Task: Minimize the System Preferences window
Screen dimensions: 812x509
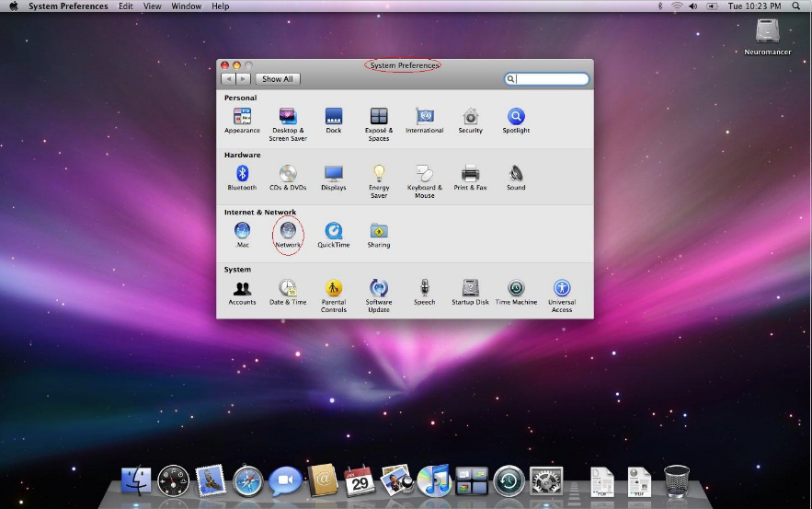Action: click(x=236, y=65)
